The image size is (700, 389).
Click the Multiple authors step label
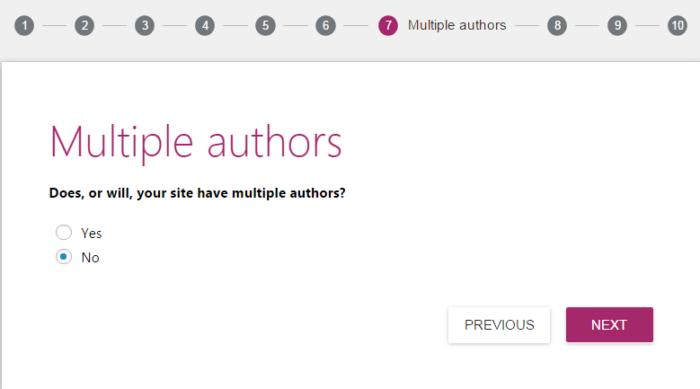[x=457, y=25]
